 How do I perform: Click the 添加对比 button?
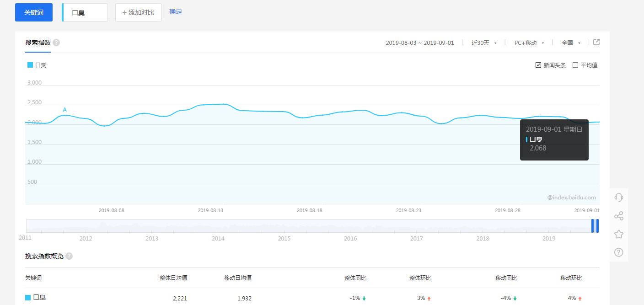coord(139,12)
